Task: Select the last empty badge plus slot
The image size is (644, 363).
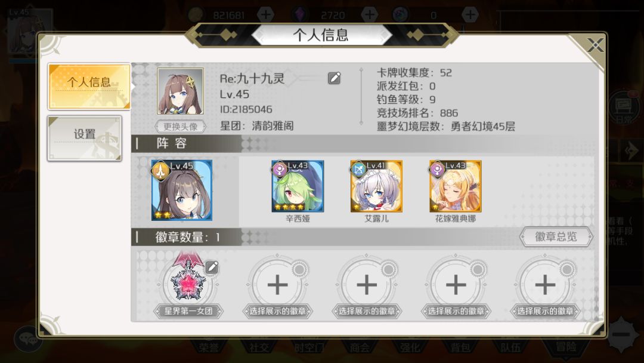Action: (x=545, y=284)
